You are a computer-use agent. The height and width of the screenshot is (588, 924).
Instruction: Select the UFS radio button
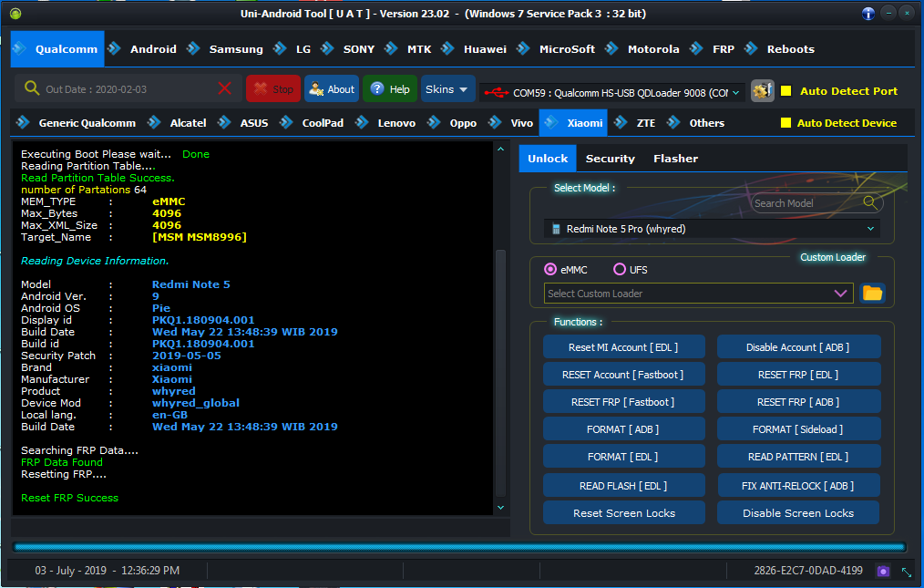point(620,270)
